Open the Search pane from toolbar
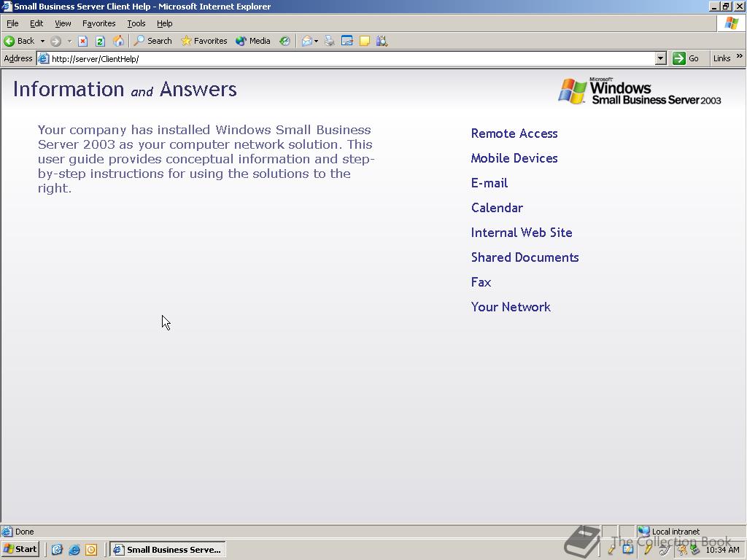The image size is (747, 560). (x=153, y=41)
